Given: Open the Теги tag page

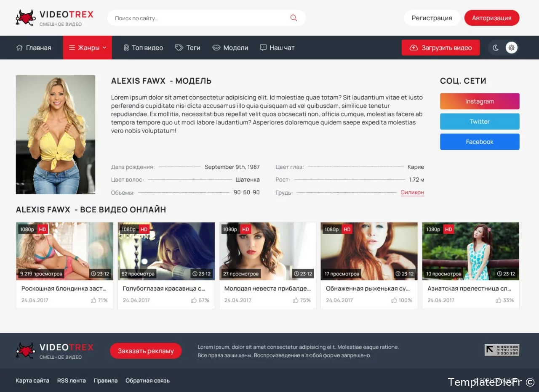Looking at the screenshot, I should tap(188, 48).
